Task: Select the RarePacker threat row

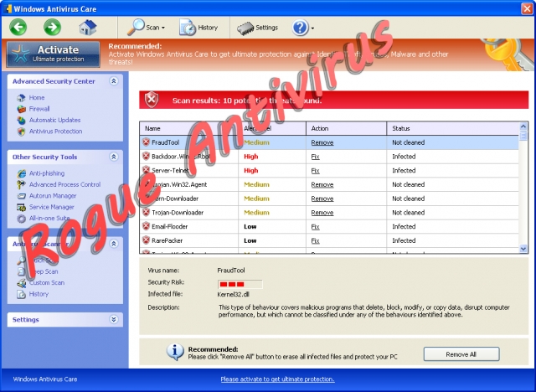Action: (329, 240)
